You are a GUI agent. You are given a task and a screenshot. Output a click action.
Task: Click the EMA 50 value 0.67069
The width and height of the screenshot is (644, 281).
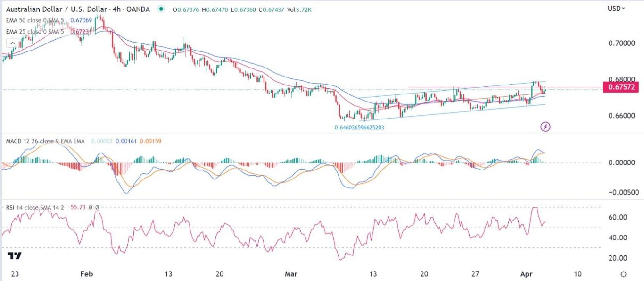pyautogui.click(x=81, y=20)
